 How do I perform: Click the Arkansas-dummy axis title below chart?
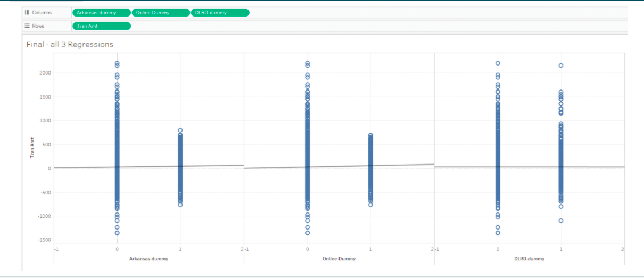pos(149,259)
